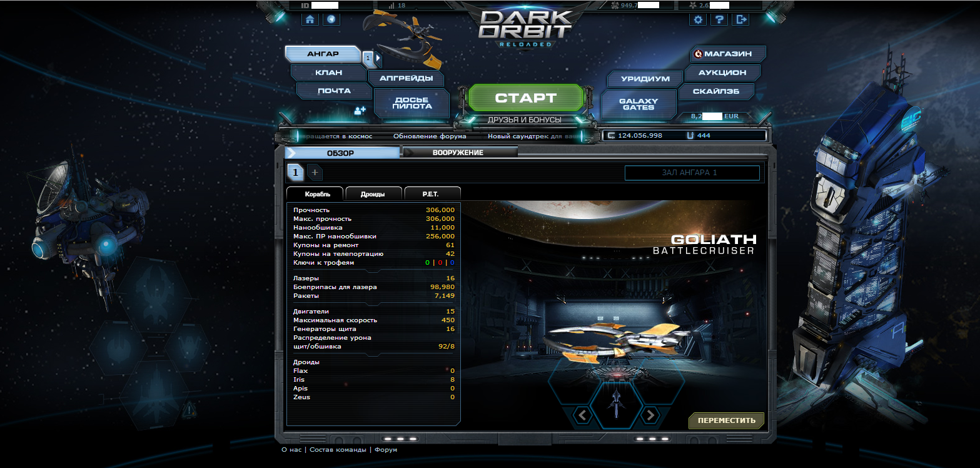Click the Uridium icon beside 444
This screenshot has width=980, height=468.
[x=690, y=135]
